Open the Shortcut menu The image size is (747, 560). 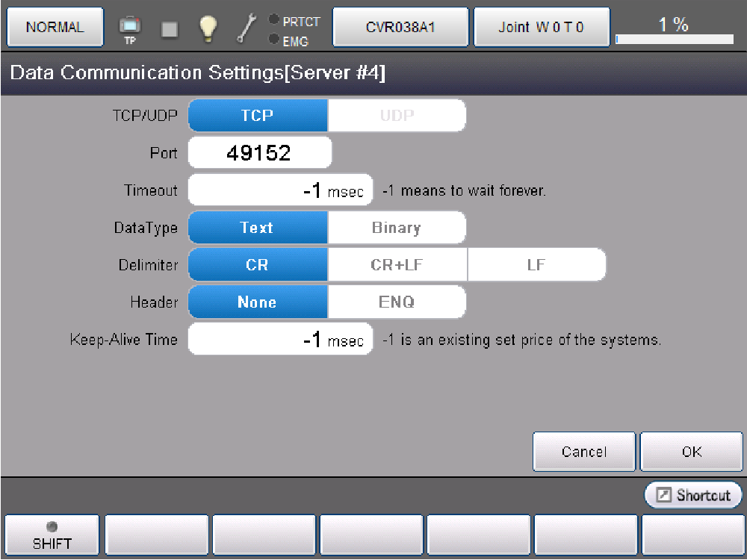693,495
